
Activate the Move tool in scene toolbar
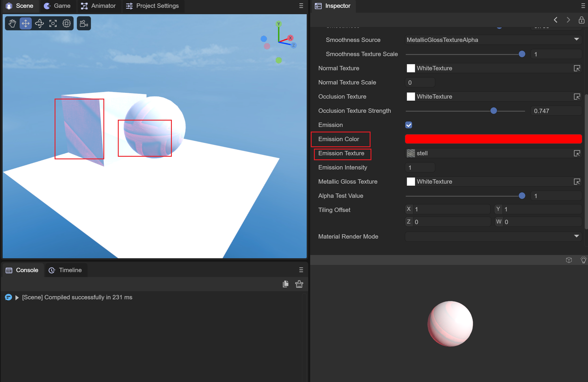26,23
